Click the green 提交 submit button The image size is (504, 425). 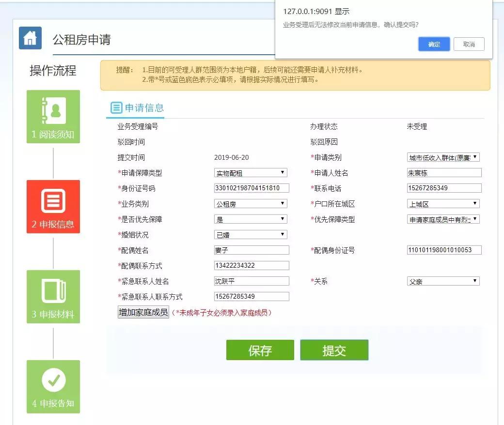click(334, 349)
